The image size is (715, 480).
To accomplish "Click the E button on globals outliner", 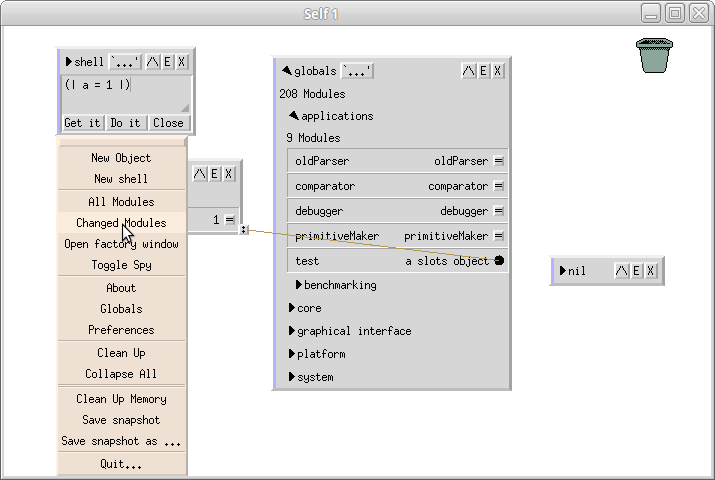I will (x=483, y=71).
